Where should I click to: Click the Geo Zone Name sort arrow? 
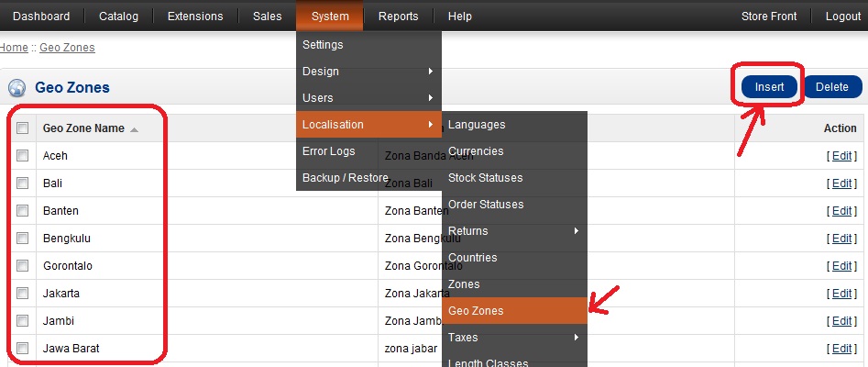[x=135, y=129]
